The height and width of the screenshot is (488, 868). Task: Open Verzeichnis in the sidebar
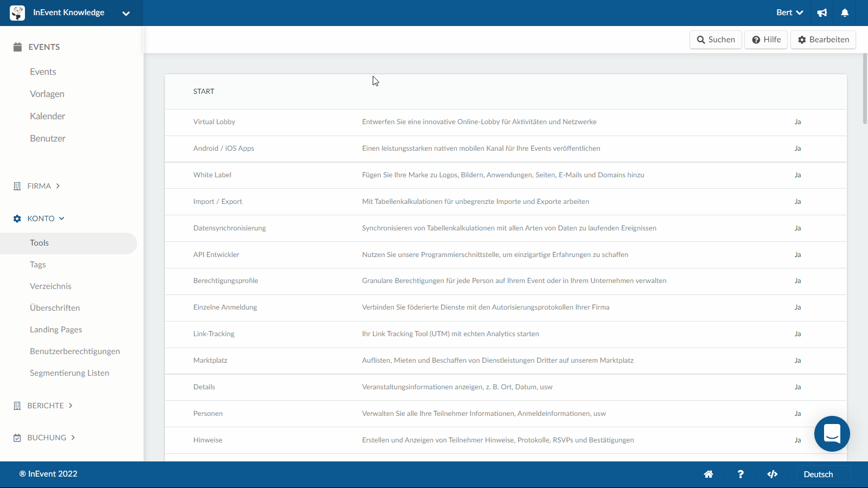(50, 286)
